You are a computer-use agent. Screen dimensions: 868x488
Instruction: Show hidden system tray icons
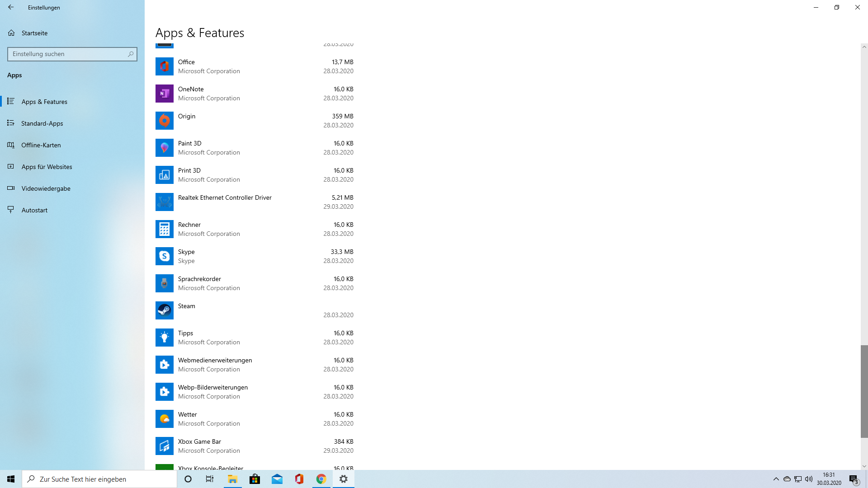(776, 479)
